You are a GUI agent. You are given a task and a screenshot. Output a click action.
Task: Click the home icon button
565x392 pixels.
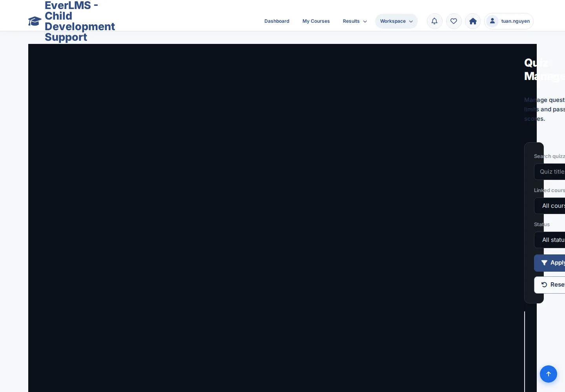click(x=473, y=21)
